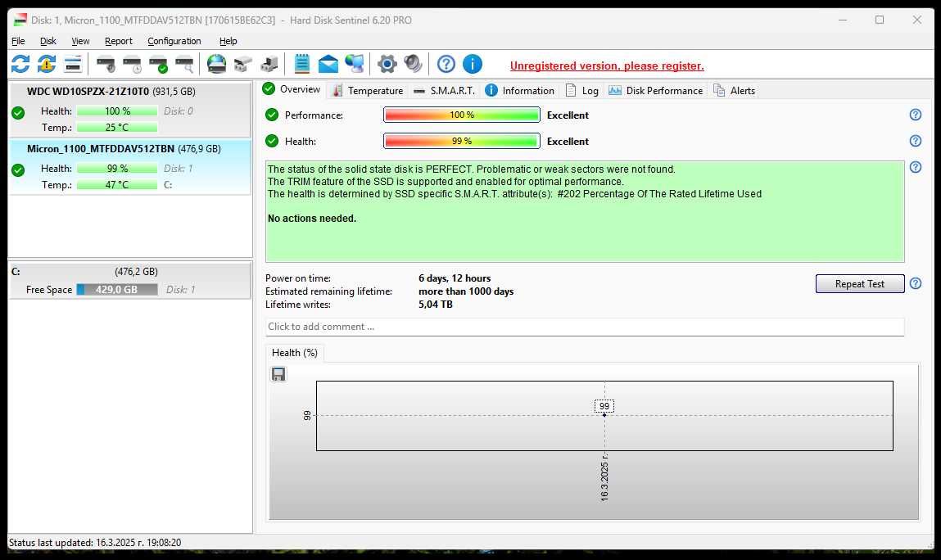941x560 pixels.
Task: Click the green check icon beside Micron disk
Action: click(x=18, y=169)
